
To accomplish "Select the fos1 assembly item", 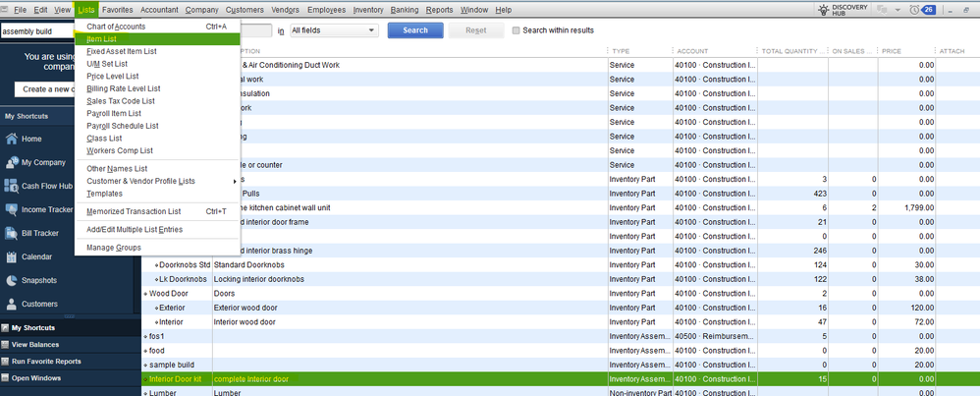I will 156,337.
